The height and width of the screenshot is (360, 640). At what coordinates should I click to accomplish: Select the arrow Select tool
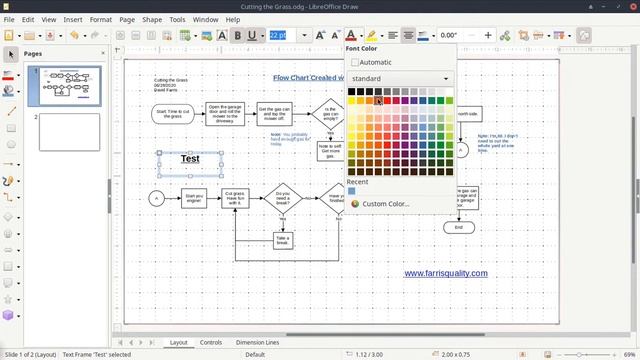point(11,55)
